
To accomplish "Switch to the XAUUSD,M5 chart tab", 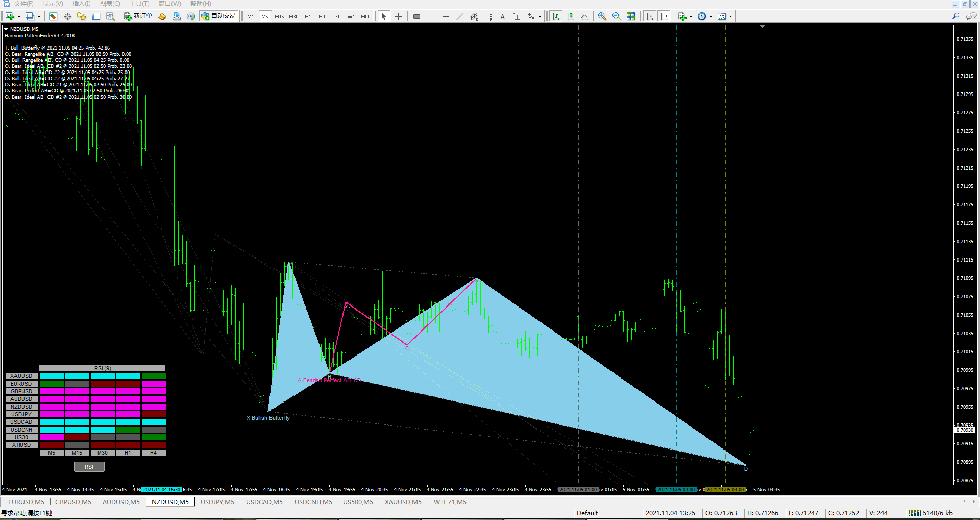I will click(403, 502).
